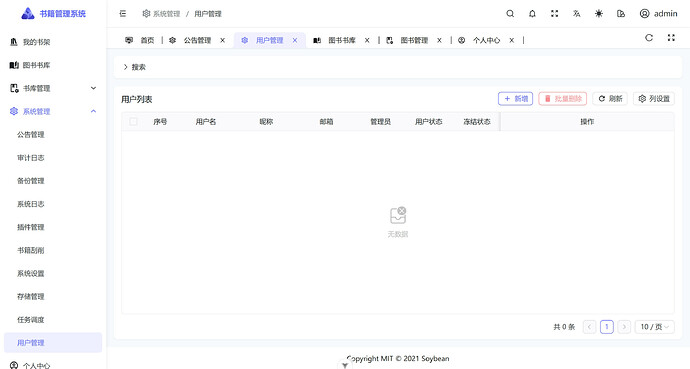Open the 列设置 column settings
The image size is (690, 369).
point(654,99)
